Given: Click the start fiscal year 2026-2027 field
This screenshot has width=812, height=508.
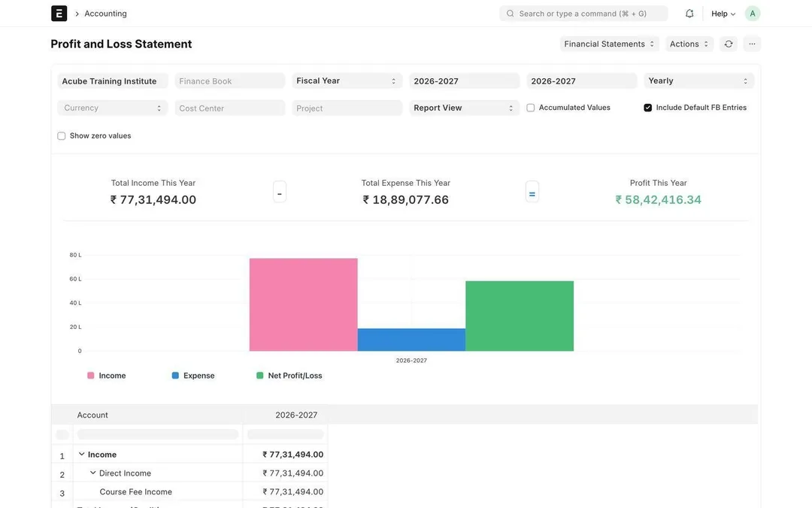Looking at the screenshot, I should 464,81.
